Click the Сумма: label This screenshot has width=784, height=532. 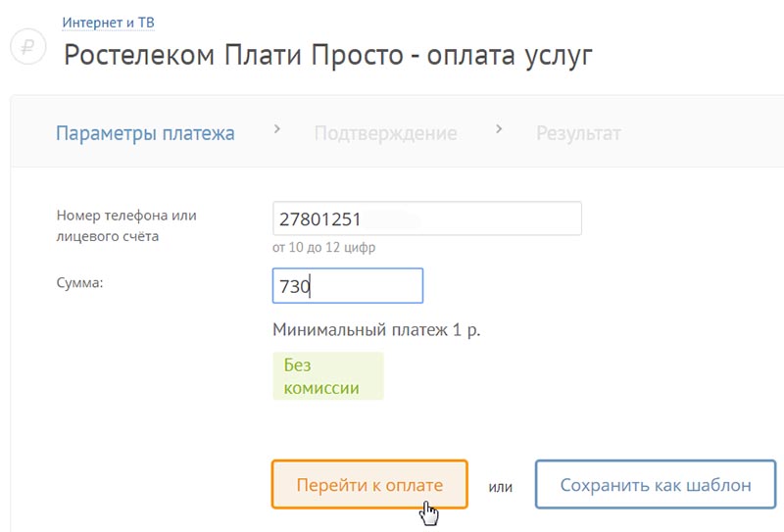(80, 283)
